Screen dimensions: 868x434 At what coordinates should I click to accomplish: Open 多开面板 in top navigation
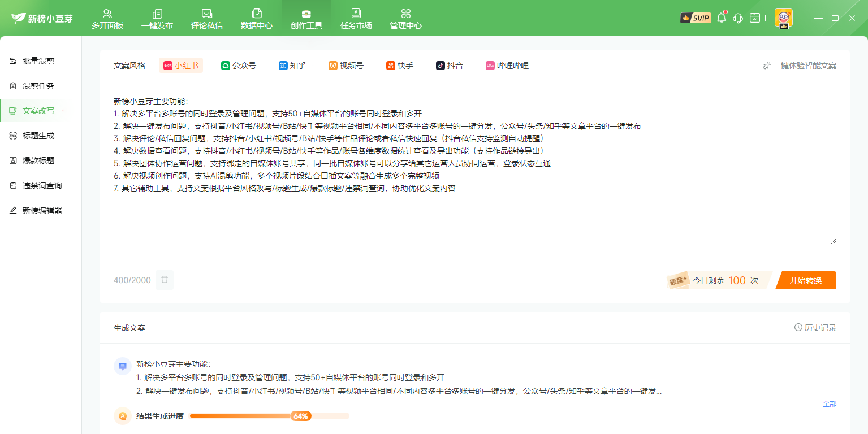[107, 19]
